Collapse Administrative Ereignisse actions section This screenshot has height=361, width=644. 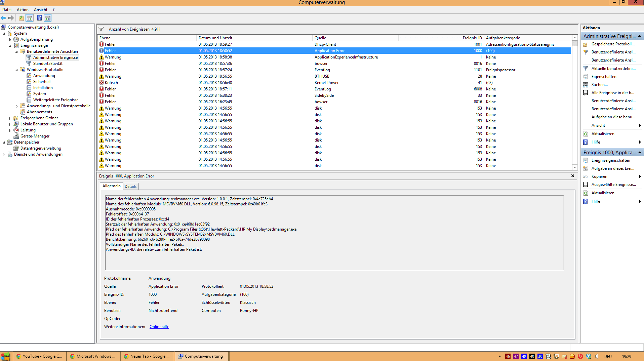click(640, 36)
